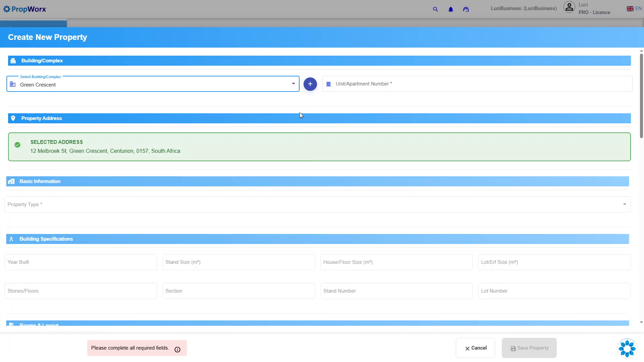The width and height of the screenshot is (644, 362).
Task: Click the Cancel button
Action: (x=475, y=348)
